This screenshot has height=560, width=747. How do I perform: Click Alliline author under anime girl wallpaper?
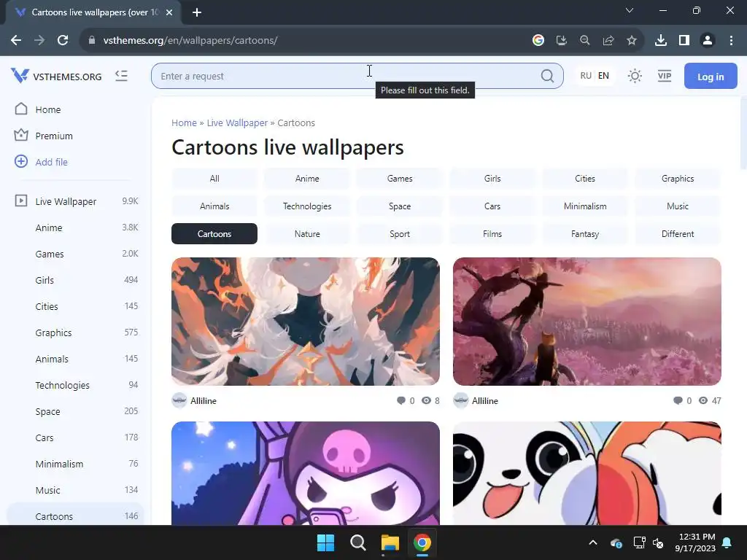coord(203,401)
